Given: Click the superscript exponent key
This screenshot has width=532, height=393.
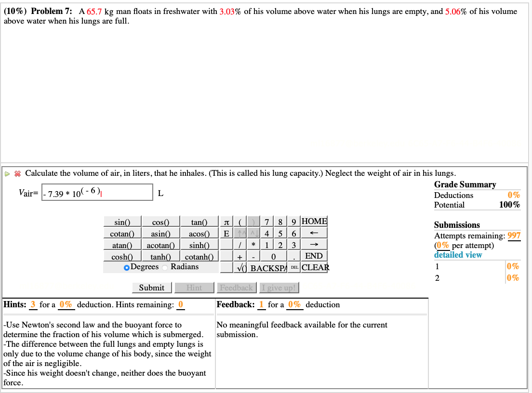Looking at the screenshot, I should (x=239, y=233).
